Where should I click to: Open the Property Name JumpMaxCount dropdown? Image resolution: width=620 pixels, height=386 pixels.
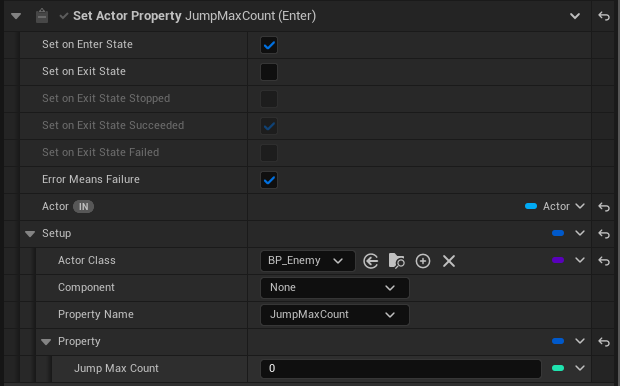[335, 315]
